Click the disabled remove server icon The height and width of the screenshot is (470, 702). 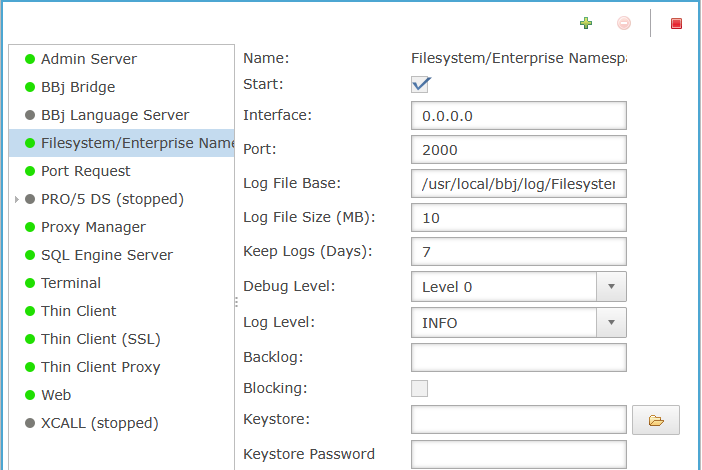click(624, 23)
